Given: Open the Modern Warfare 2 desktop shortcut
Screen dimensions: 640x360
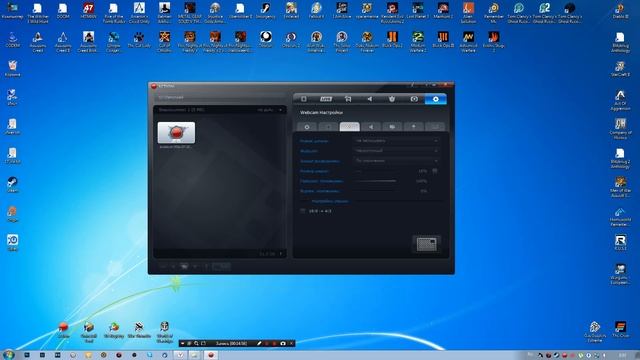Looking at the screenshot, I should [418, 42].
